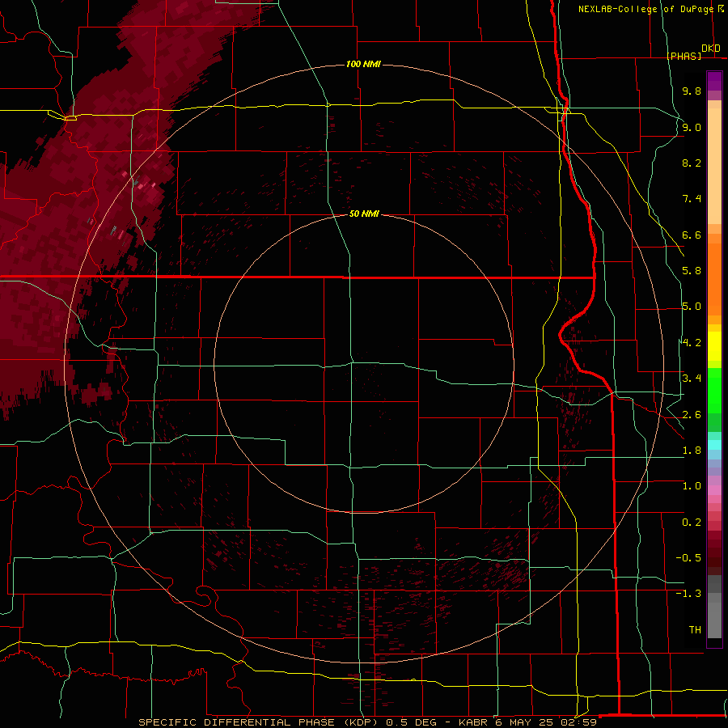The image size is (728, 728).
Task: Pick the purple top segment of color bar
Action: point(714,81)
